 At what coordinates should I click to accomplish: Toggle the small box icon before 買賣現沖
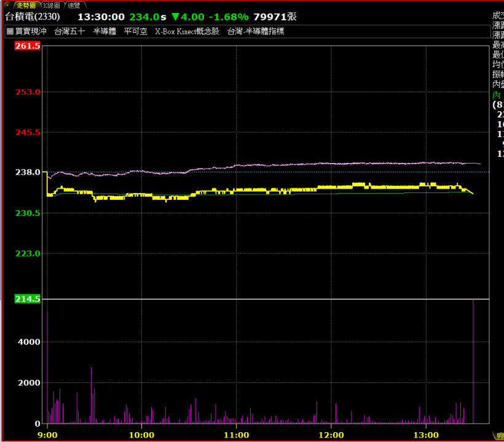(9, 31)
